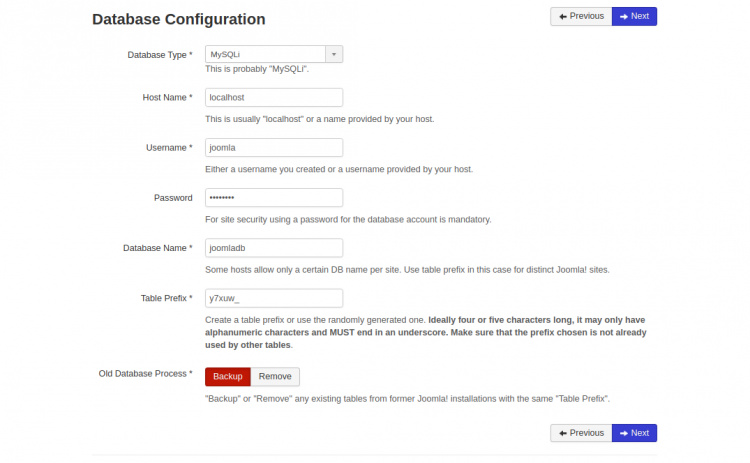Viewport: 750px width, 463px height.
Task: Click the bottom Next button
Action: [634, 433]
